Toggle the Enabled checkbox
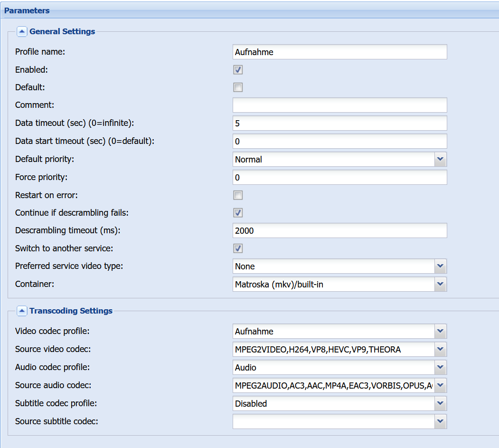This screenshot has width=499, height=448. [238, 70]
